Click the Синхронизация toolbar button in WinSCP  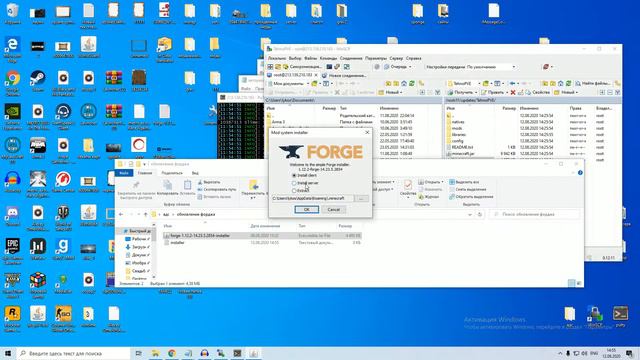pos(302,67)
